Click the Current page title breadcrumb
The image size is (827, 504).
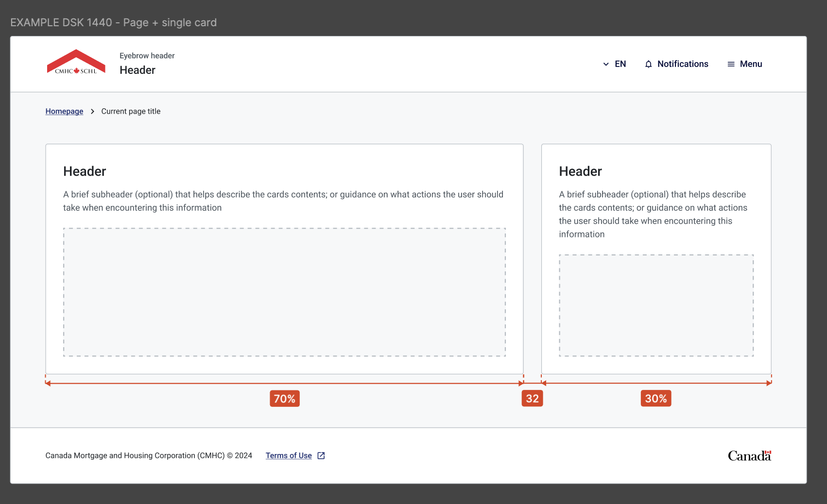pyautogui.click(x=131, y=111)
